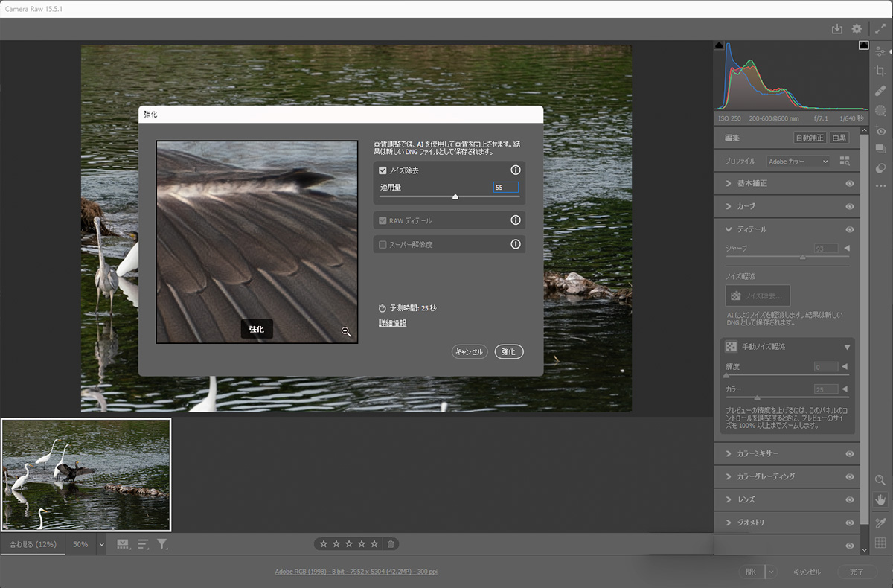Click the Hand tool icon
The width and height of the screenshot is (893, 588).
point(880,500)
